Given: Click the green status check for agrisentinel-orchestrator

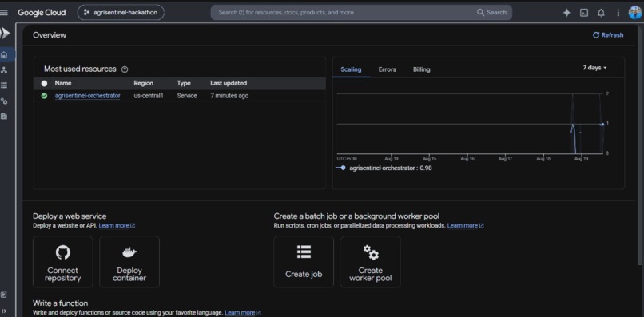Looking at the screenshot, I should (x=45, y=96).
